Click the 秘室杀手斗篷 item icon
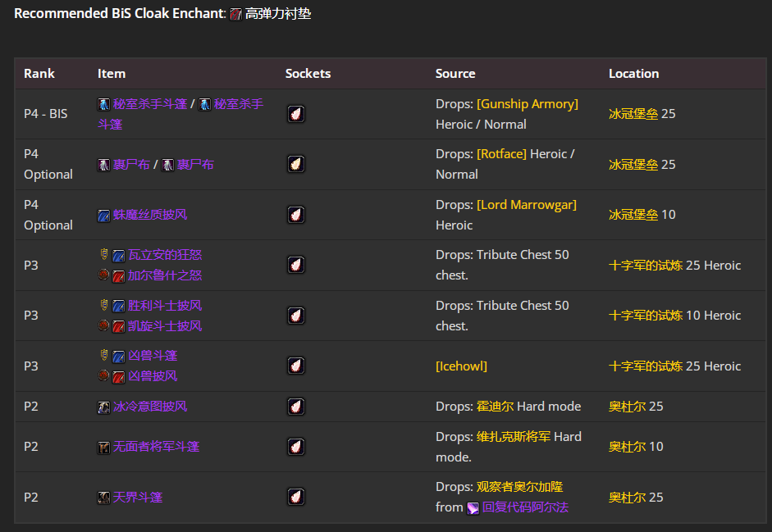The height and width of the screenshot is (532, 772). (103, 103)
